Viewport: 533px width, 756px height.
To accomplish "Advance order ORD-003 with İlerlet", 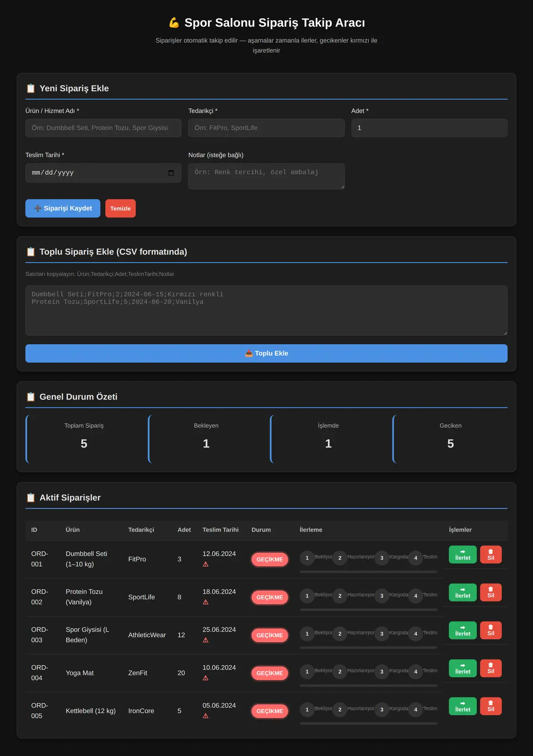I will tap(463, 630).
